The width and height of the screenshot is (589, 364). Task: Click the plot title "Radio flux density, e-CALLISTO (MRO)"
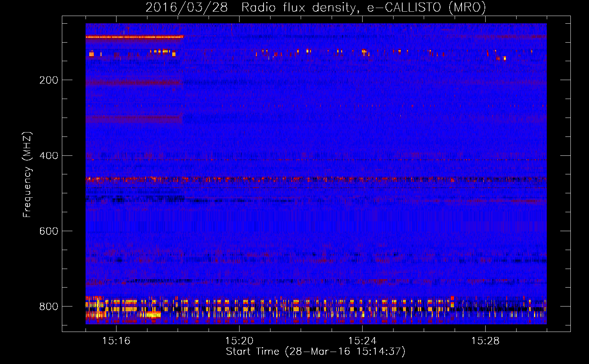[364, 8]
